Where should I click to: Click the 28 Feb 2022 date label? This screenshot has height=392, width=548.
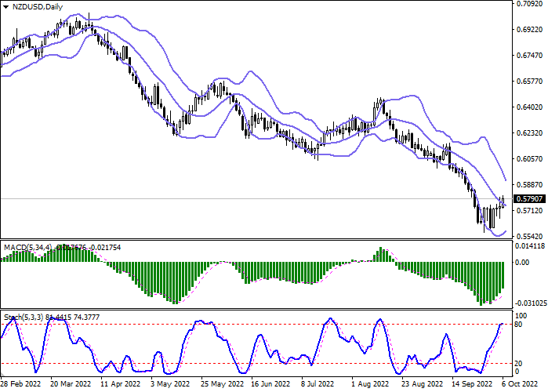20,385
